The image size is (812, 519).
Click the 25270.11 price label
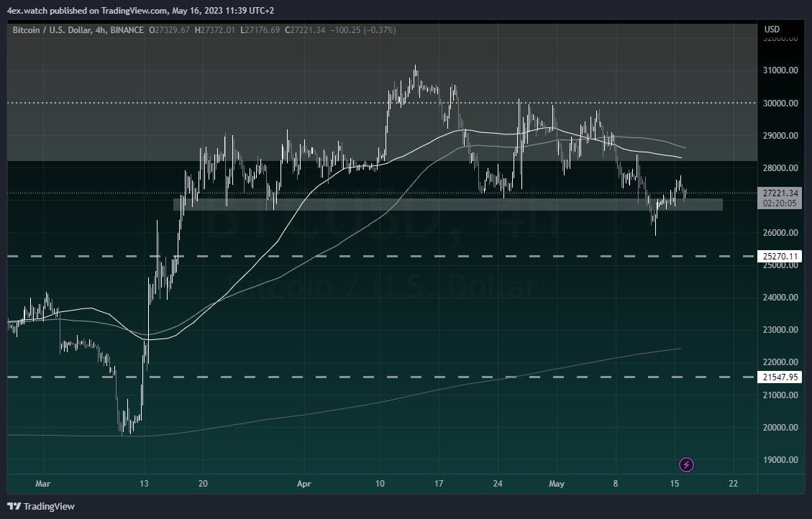coord(780,256)
